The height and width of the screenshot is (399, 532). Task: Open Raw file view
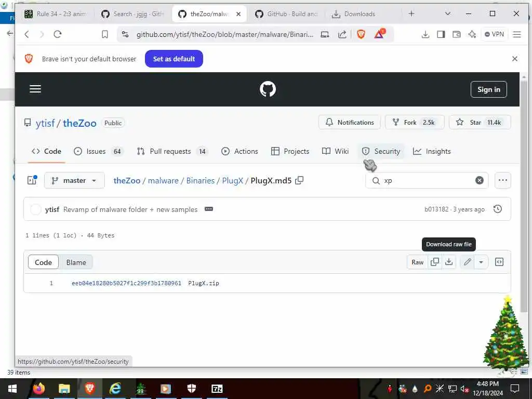tap(417, 262)
